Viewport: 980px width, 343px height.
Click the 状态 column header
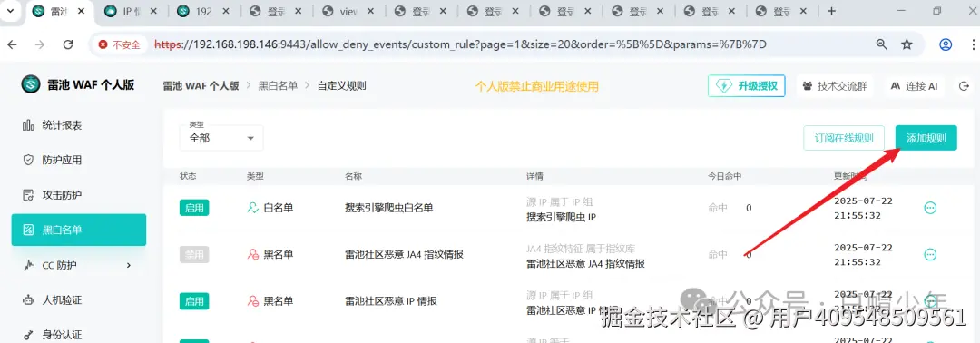[x=188, y=176]
